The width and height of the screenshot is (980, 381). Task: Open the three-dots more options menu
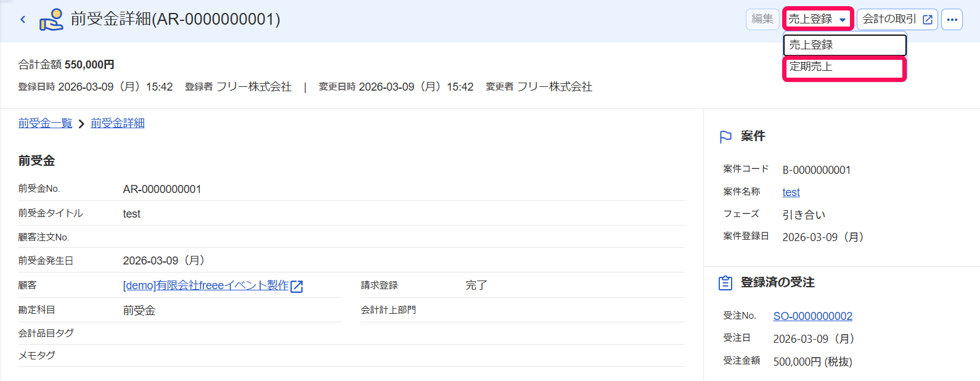coord(952,19)
